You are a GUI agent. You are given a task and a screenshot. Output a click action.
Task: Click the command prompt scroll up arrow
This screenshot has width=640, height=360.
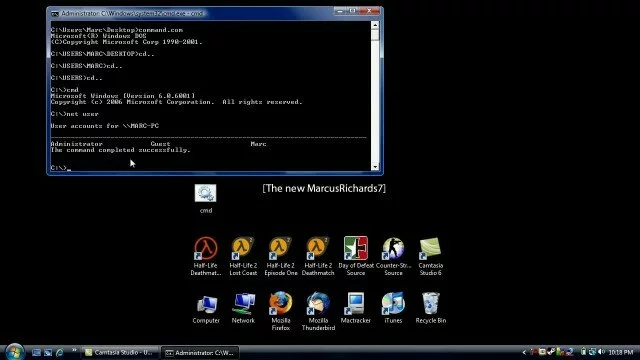375,25
